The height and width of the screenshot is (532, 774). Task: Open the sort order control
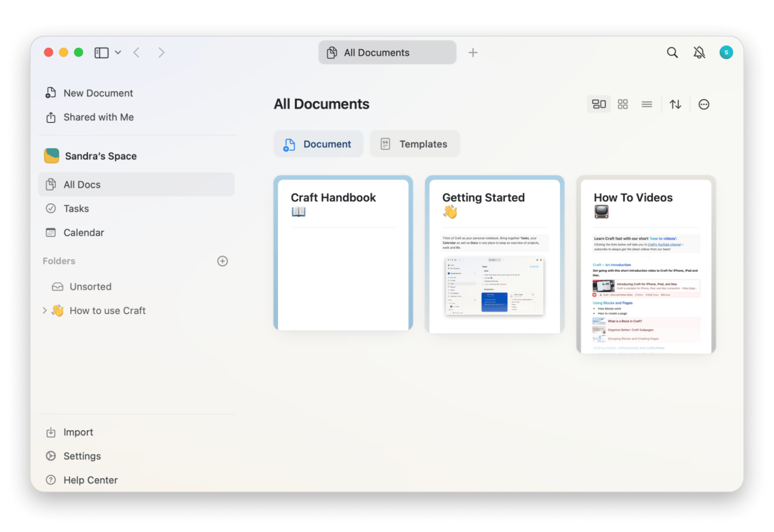pos(675,104)
